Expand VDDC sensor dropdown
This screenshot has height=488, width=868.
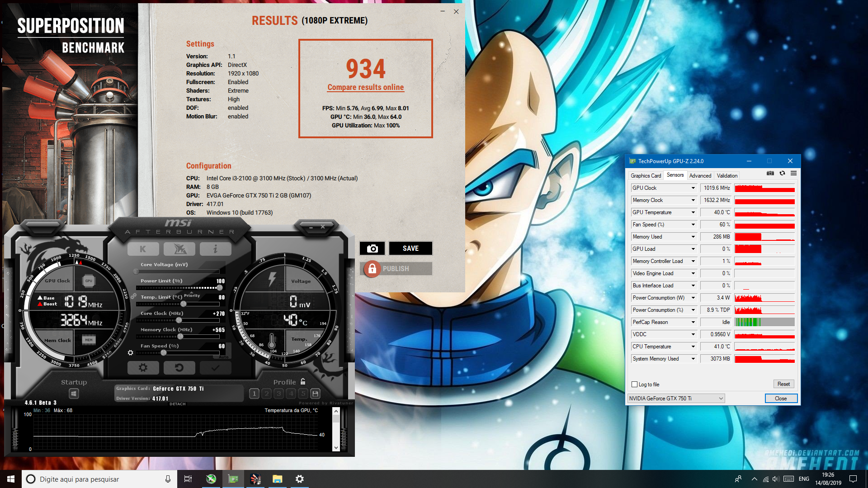coord(693,334)
